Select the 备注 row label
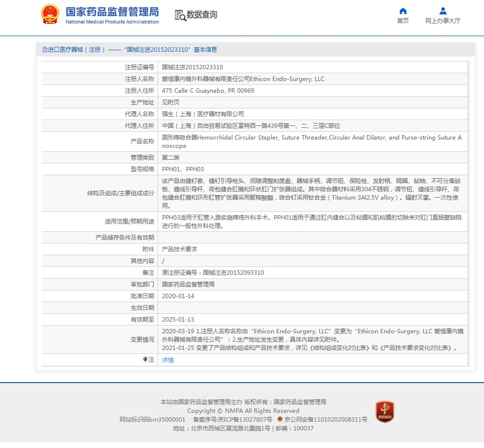 click(148, 273)
